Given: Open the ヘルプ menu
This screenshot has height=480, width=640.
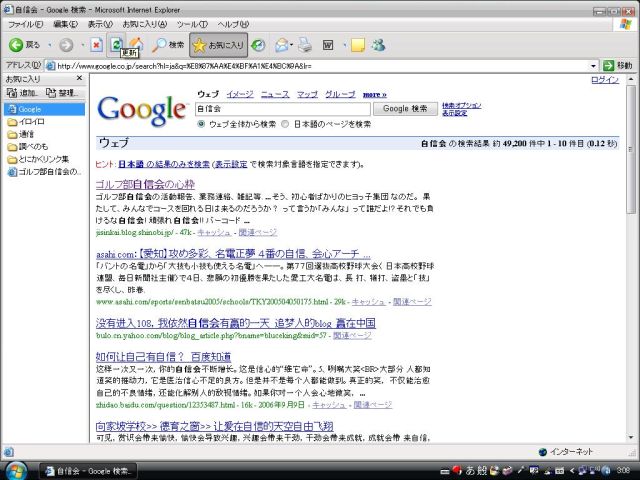Looking at the screenshot, I should [233, 24].
